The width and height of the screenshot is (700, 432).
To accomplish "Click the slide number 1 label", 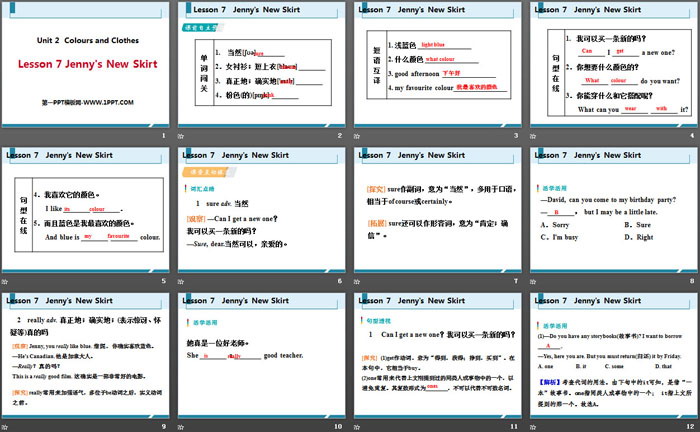I will 163,136.
